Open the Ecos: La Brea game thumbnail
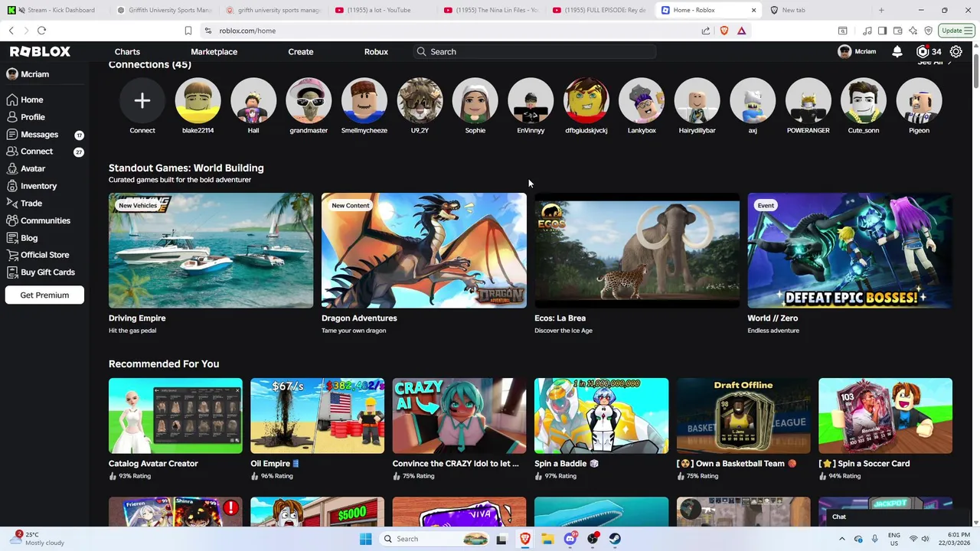This screenshot has height=551, width=980. coord(637,250)
